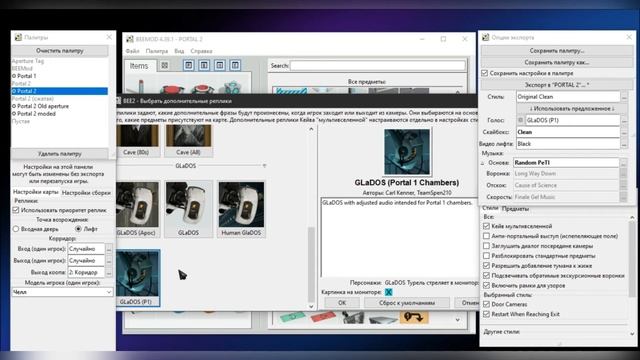Screen dimensions: 640x360
Task: Click the Использовать предложенное button
Action: coord(571,109)
